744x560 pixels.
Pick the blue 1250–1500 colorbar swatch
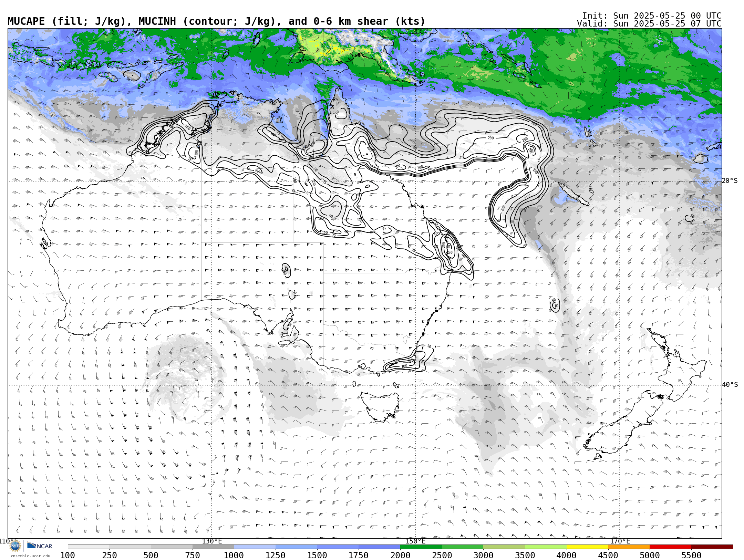click(x=296, y=547)
